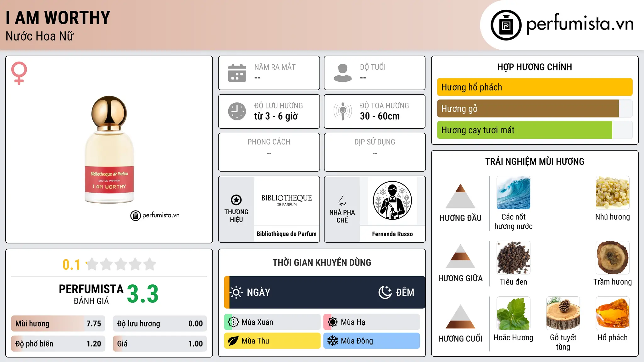Select the Hổ phách amber image

[613, 313]
